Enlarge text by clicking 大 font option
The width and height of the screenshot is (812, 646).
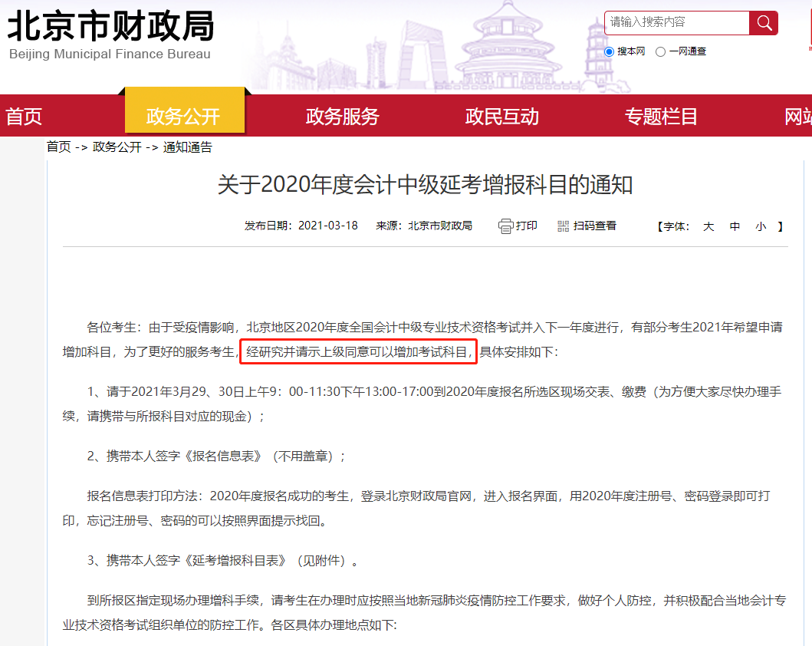point(705,226)
